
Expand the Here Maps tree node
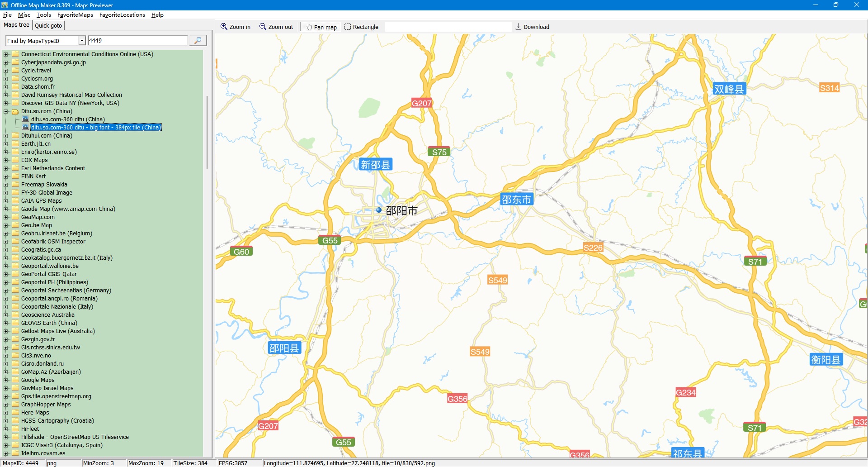click(x=6, y=413)
